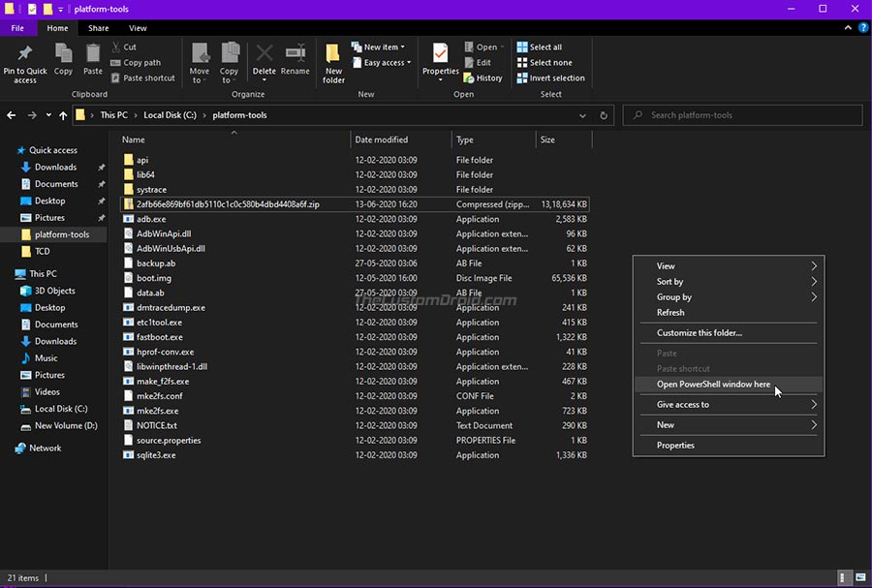The image size is (872, 588).
Task: Open the View ribbon tab
Action: coord(138,28)
